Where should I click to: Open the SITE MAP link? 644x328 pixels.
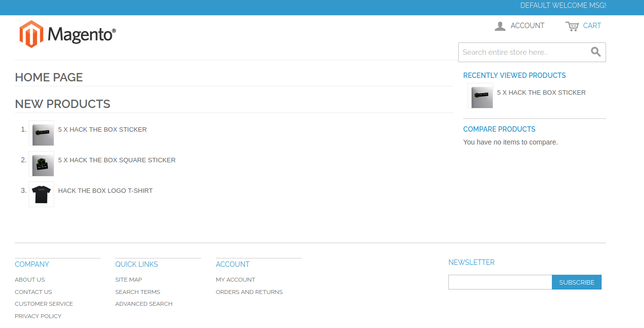tap(128, 279)
